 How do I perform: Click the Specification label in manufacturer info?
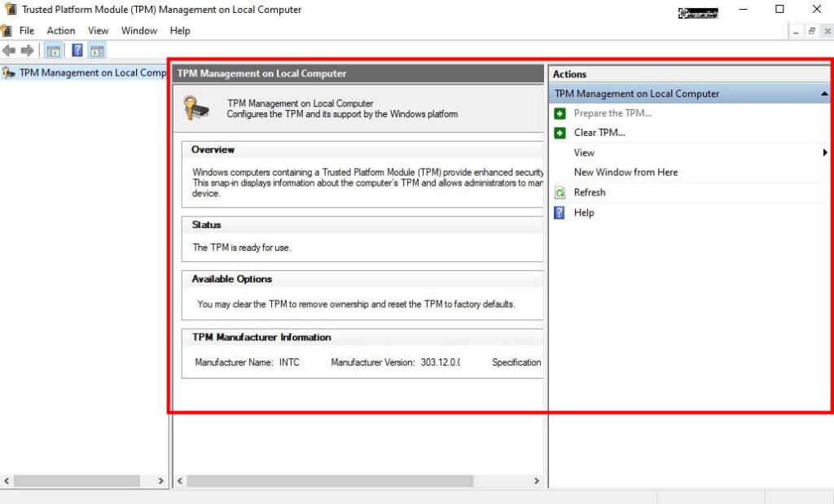tap(516, 362)
